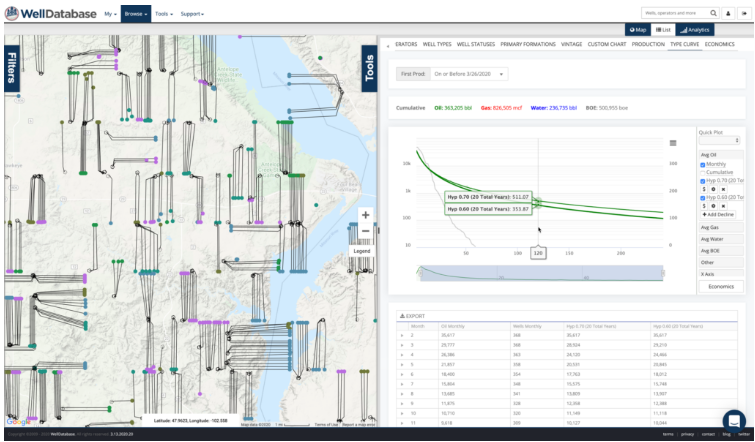
Task: Open the Quick Plot dropdown
Action: [719, 141]
